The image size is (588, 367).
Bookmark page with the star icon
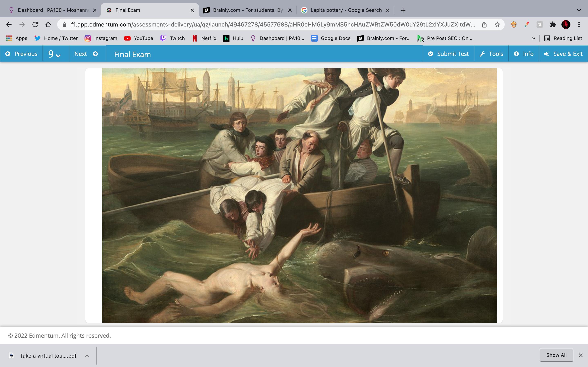coord(497,24)
